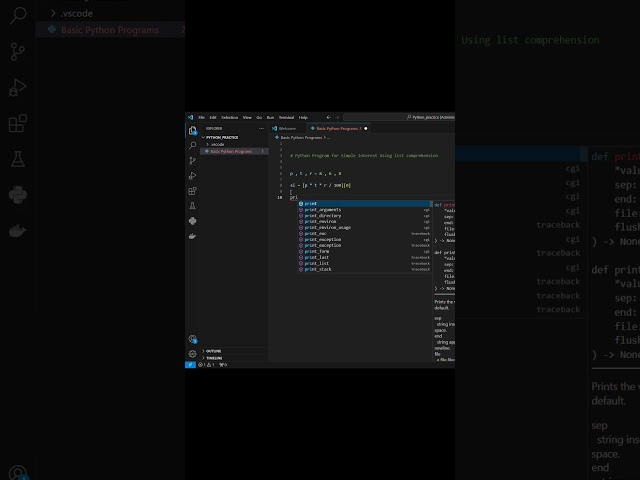Open the Run and Debug view

pyautogui.click(x=192, y=176)
